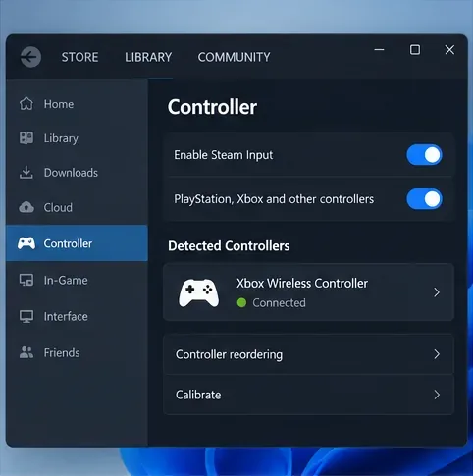The image size is (473, 476).
Task: Click the green Connected status dot
Action: click(241, 302)
